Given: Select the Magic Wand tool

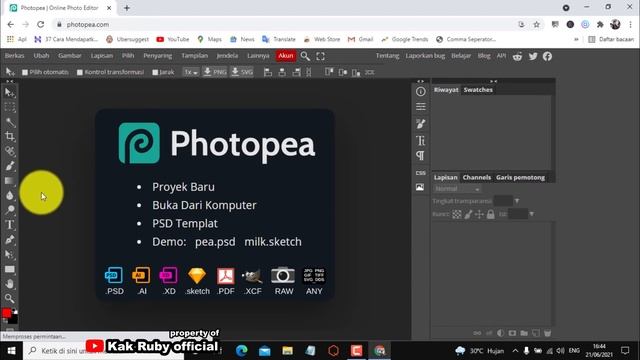Looking at the screenshot, I should click(9, 122).
